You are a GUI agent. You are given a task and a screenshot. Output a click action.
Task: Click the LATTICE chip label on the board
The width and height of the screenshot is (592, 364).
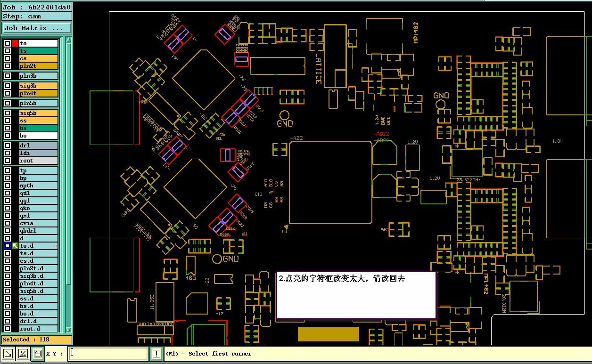[319, 69]
